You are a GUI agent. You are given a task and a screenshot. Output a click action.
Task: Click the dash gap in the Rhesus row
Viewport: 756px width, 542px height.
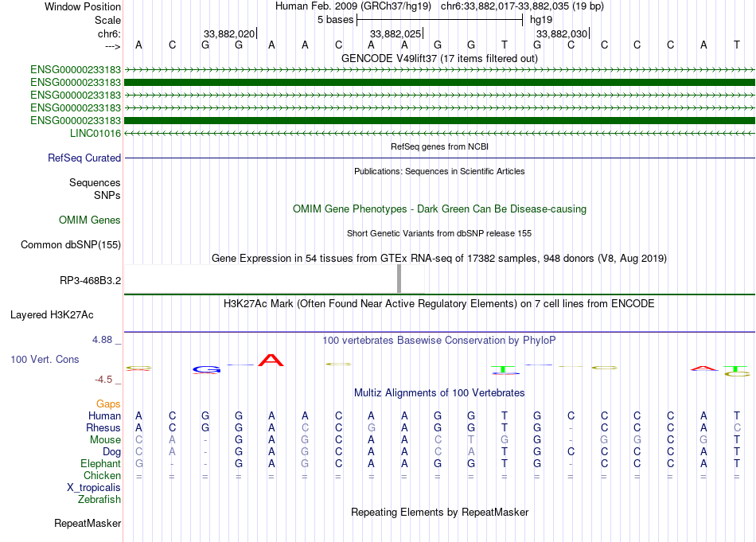571,428
